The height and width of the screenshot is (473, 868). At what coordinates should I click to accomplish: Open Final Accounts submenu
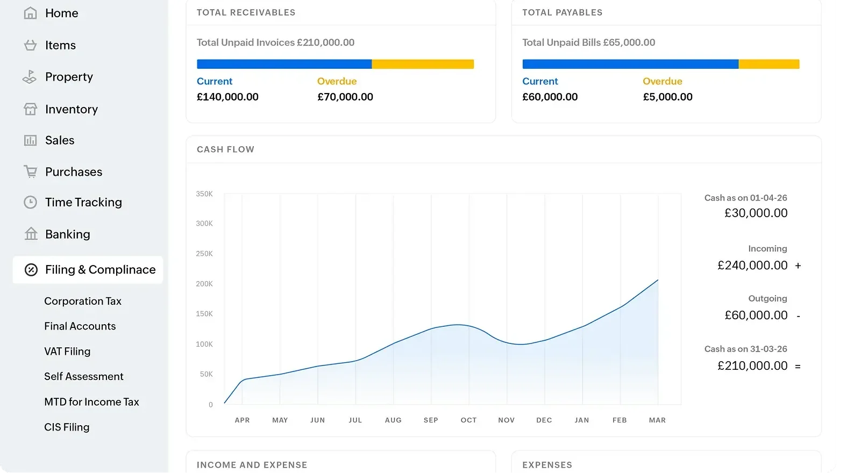(80, 326)
